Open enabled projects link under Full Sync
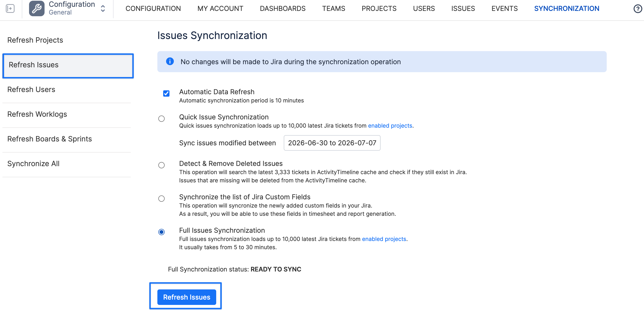 384,239
